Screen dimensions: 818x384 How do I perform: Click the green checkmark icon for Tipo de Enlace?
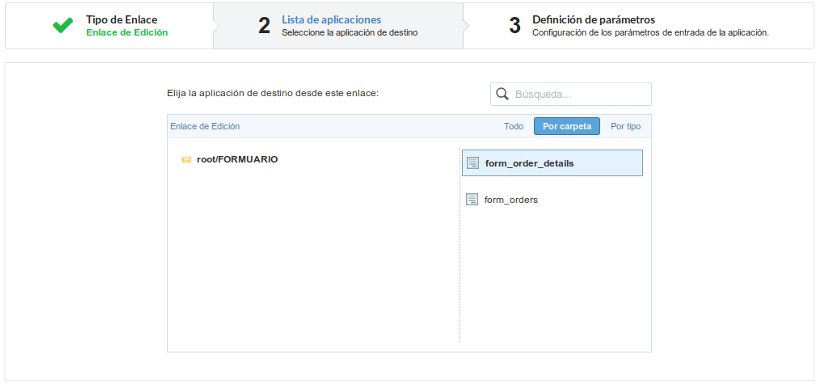63,26
